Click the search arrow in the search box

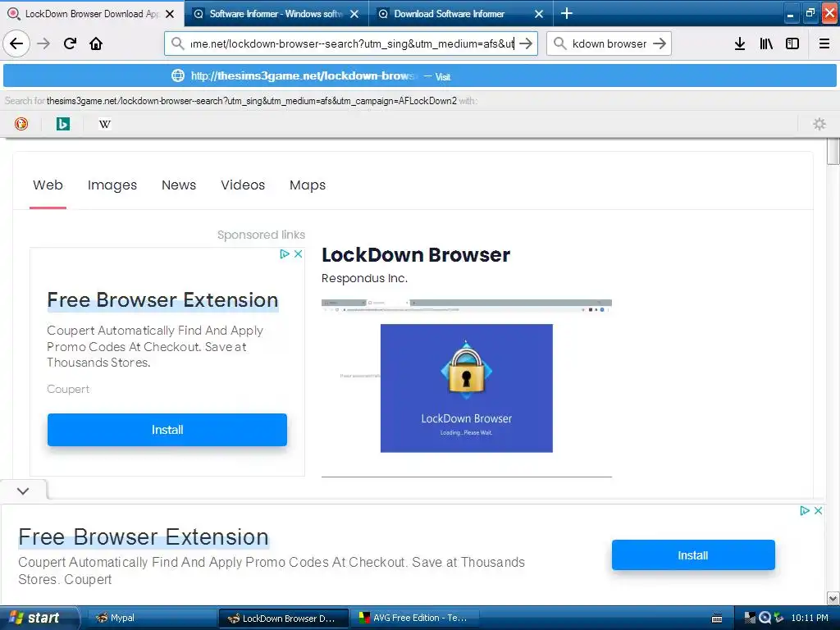click(660, 43)
